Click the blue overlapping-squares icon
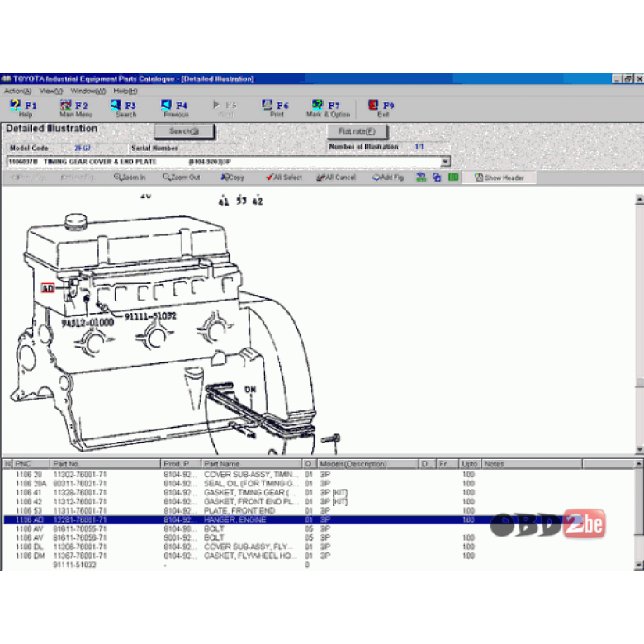644x644 pixels. coord(437,178)
